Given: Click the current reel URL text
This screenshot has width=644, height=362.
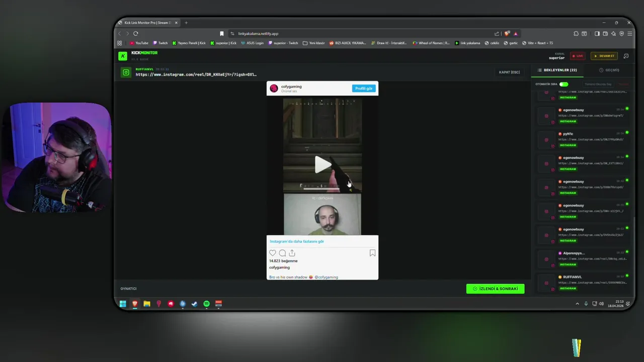Looking at the screenshot, I should [196, 74].
